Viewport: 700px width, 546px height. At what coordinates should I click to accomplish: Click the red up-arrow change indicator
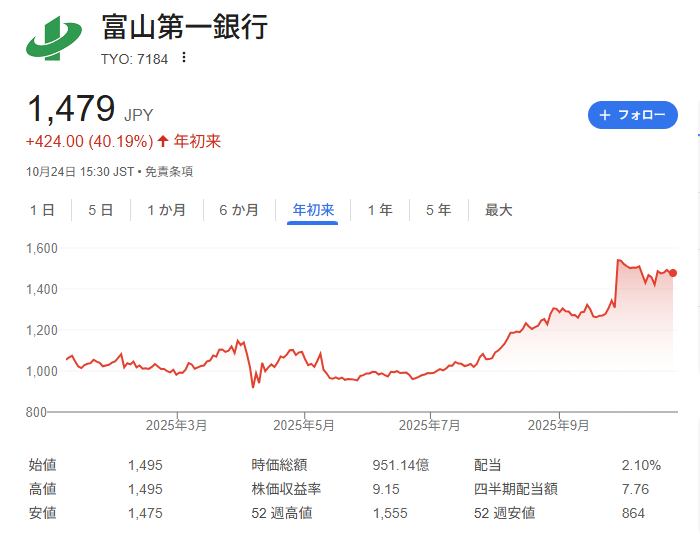163,141
